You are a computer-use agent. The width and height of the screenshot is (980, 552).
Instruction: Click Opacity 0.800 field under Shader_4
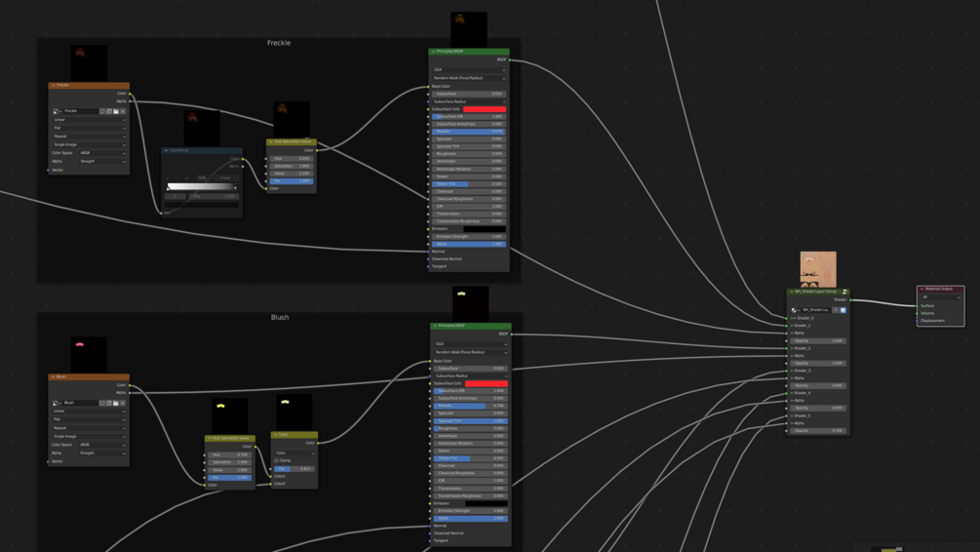819,409
